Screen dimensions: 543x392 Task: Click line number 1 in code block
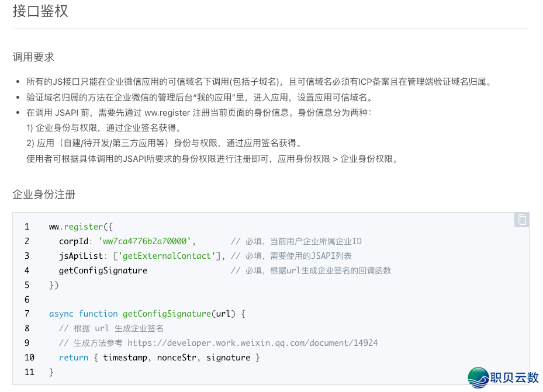point(27,226)
